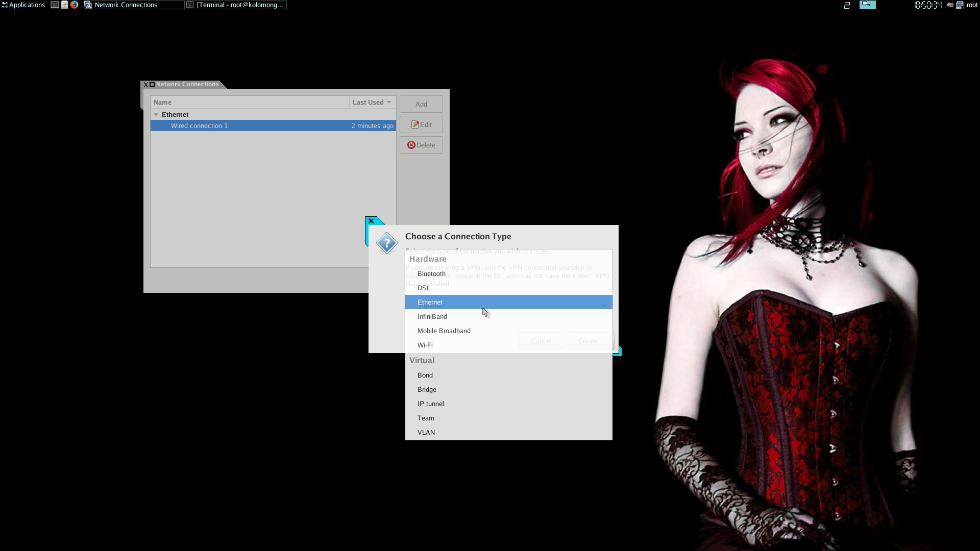980x551 pixels.
Task: Open the network tray icon
Action: coord(960,5)
